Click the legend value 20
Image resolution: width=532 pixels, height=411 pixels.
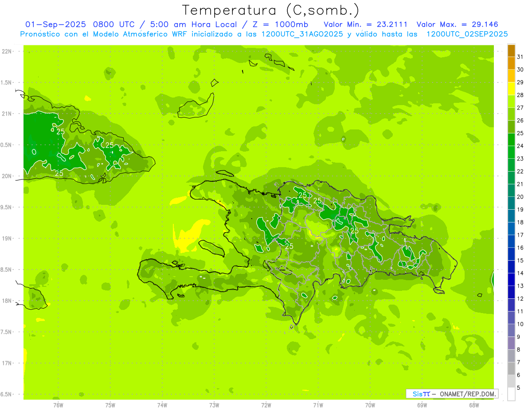click(520, 197)
